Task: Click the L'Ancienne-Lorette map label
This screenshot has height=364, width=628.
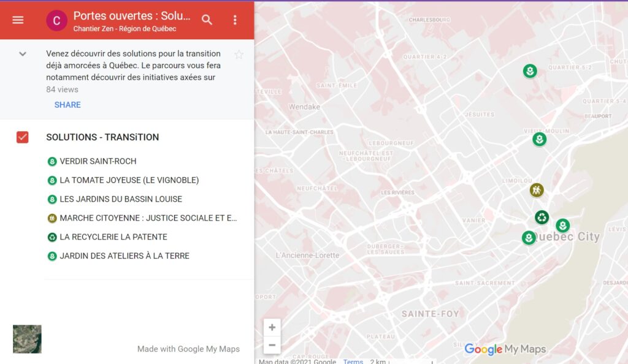Action: 307,255
